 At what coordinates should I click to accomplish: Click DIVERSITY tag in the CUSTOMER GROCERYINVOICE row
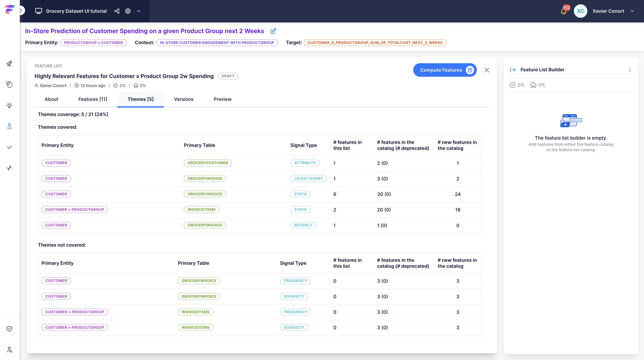click(x=294, y=296)
